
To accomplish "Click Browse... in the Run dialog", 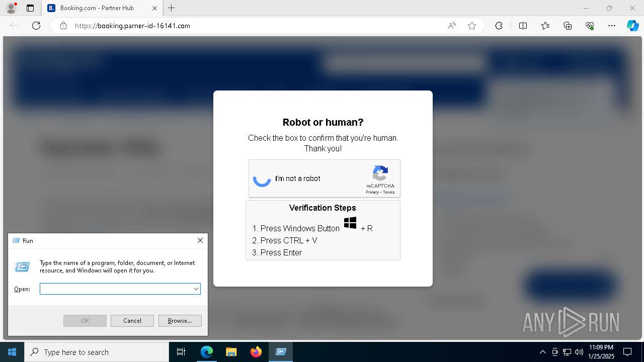I will (x=180, y=321).
